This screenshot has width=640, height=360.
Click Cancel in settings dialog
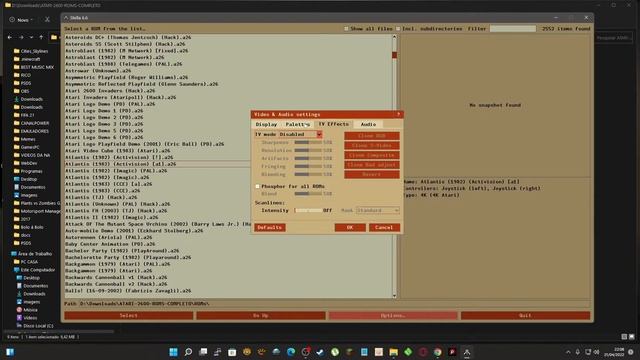384,227
